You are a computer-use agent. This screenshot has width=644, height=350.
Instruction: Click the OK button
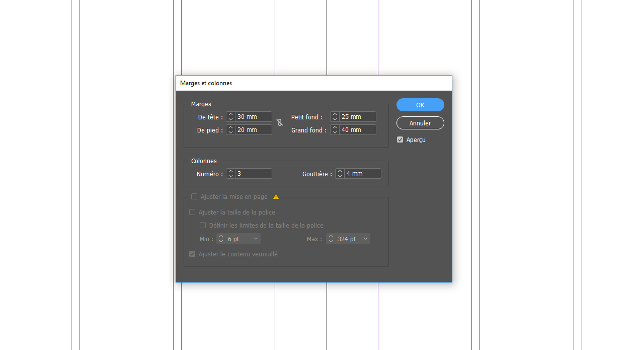[x=420, y=105]
